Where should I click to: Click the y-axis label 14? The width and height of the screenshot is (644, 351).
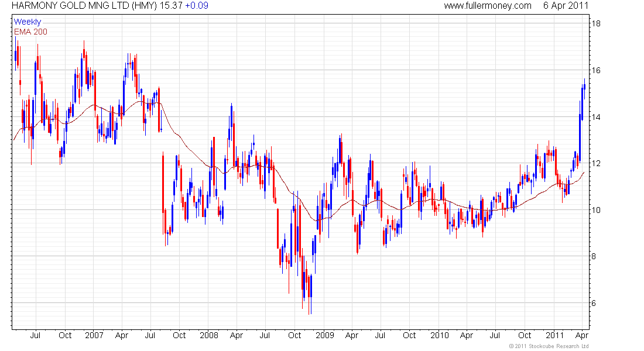click(x=595, y=117)
